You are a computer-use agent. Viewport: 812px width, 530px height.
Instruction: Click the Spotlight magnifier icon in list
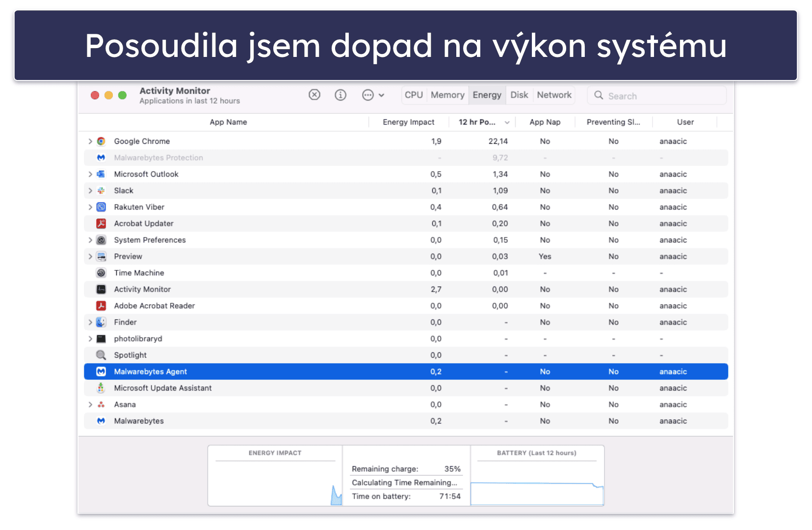(101, 355)
